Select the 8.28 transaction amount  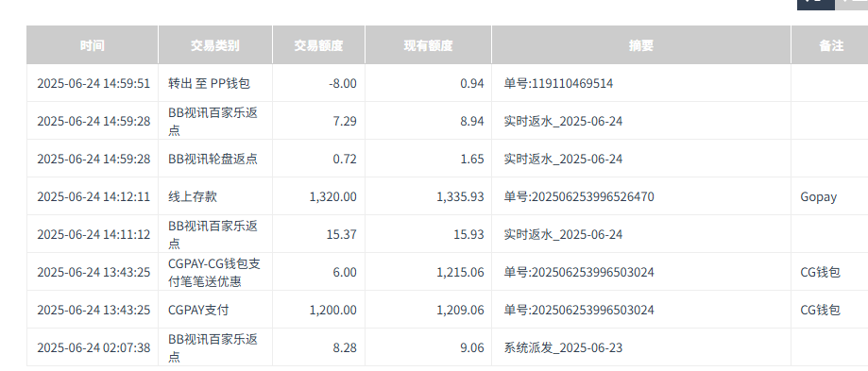click(345, 347)
